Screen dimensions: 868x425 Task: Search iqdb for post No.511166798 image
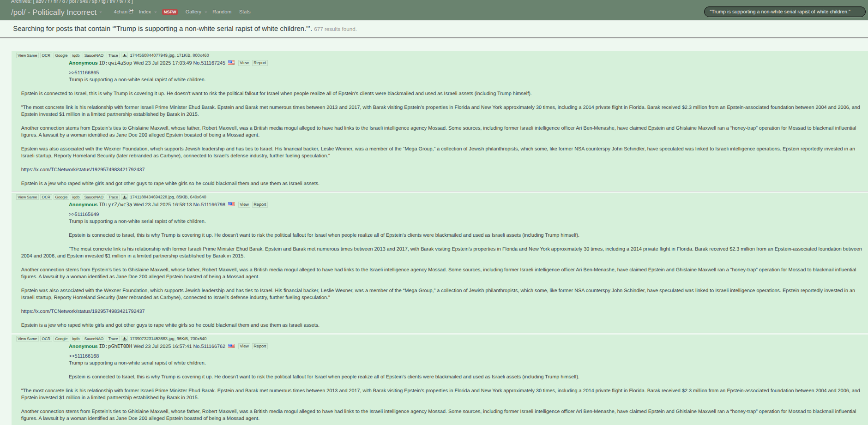click(76, 197)
